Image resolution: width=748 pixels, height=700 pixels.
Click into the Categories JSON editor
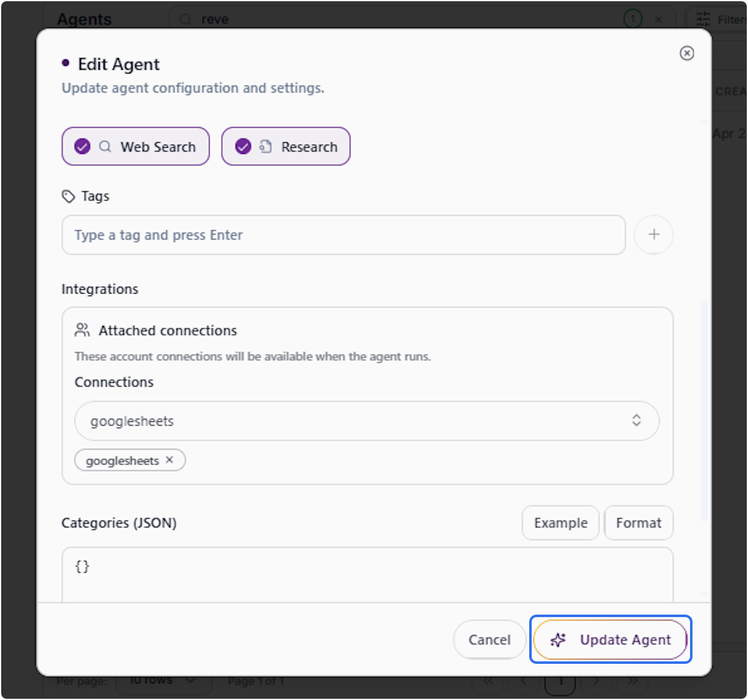click(x=367, y=575)
